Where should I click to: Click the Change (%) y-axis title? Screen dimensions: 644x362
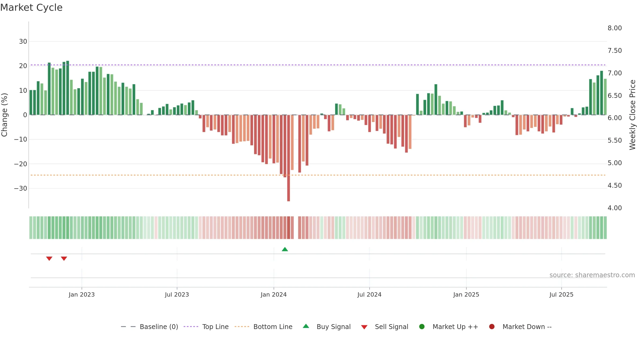(x=4, y=115)
